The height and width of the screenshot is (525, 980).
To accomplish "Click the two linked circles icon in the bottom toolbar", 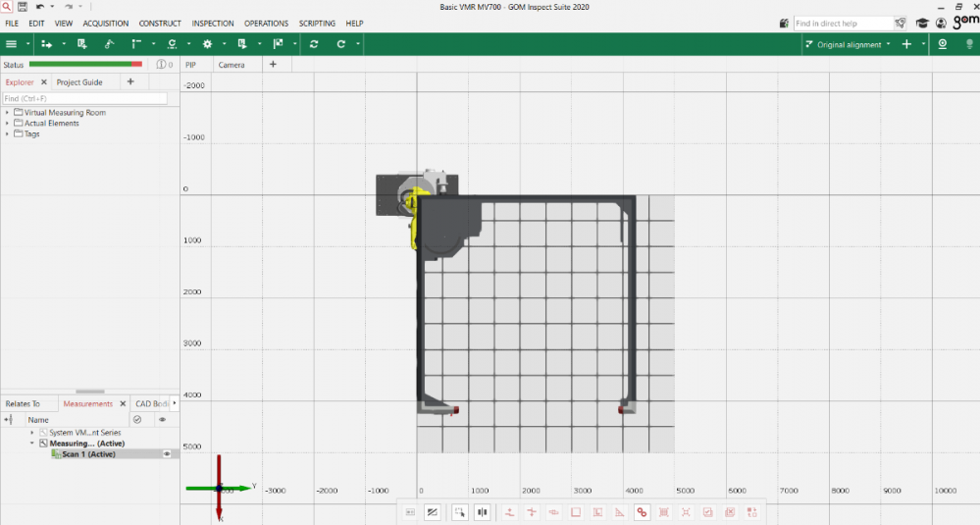I will click(x=642, y=512).
